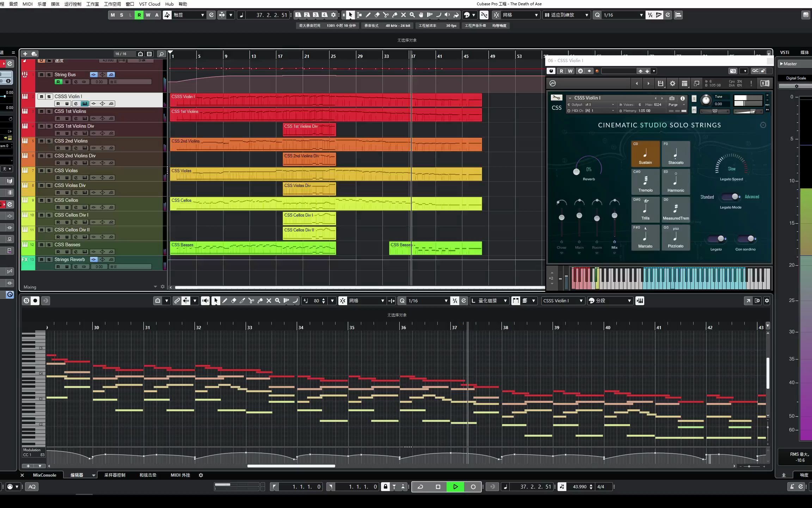Select the Pizzicato articulation

coord(676,237)
